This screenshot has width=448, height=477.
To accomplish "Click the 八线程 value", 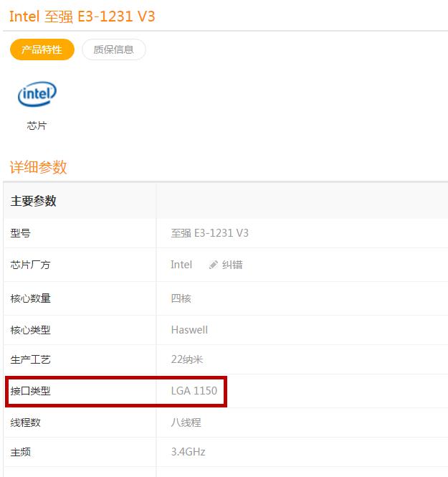I will pos(186,422).
